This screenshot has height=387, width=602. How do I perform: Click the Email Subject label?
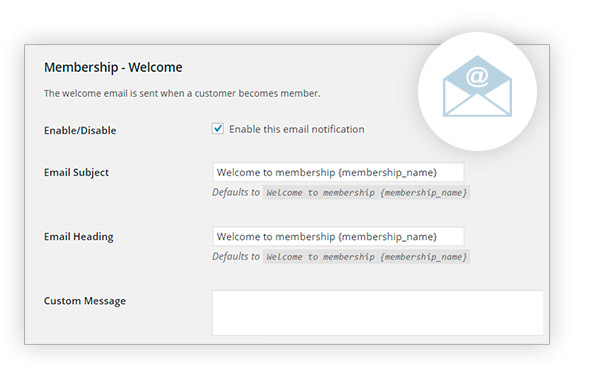pyautogui.click(x=76, y=173)
